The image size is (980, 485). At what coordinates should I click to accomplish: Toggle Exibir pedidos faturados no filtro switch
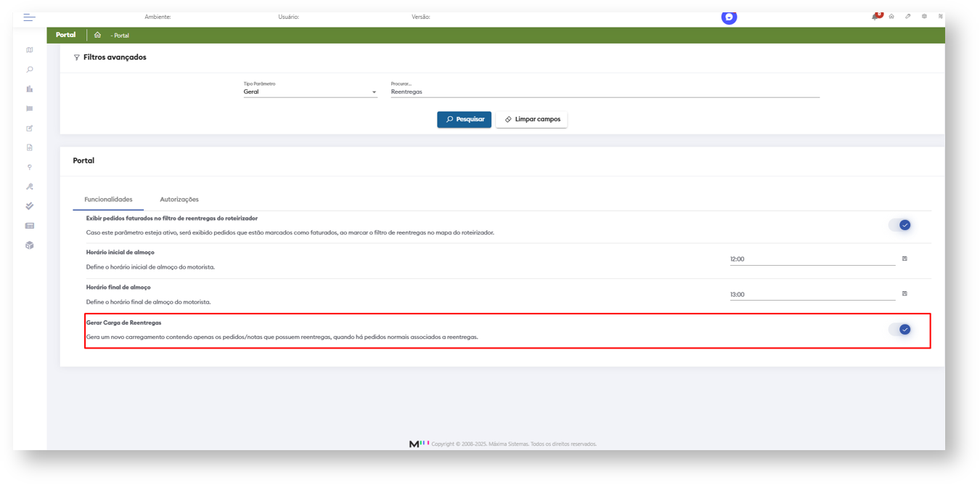(x=900, y=225)
